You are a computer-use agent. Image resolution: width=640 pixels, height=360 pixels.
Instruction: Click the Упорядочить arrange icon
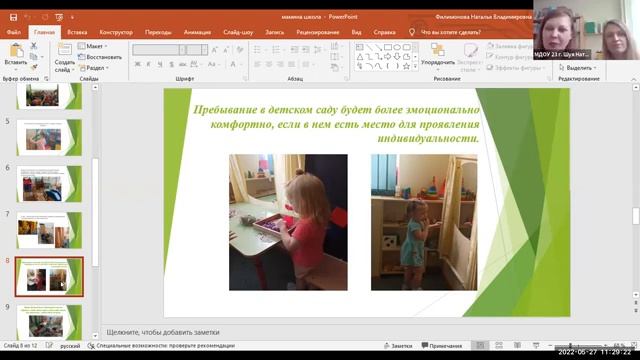[x=438, y=50]
